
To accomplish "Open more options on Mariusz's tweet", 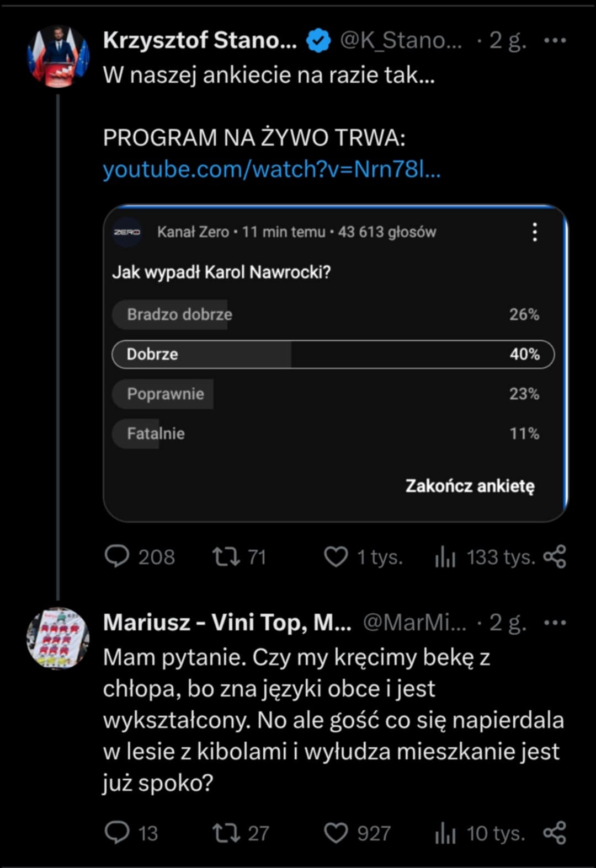I will (x=555, y=623).
